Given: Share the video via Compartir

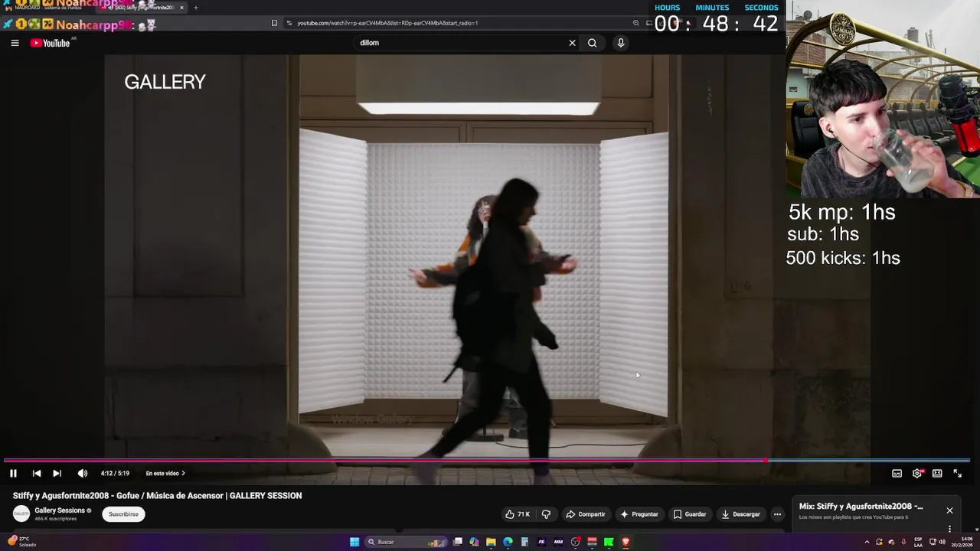Looking at the screenshot, I should click(585, 514).
